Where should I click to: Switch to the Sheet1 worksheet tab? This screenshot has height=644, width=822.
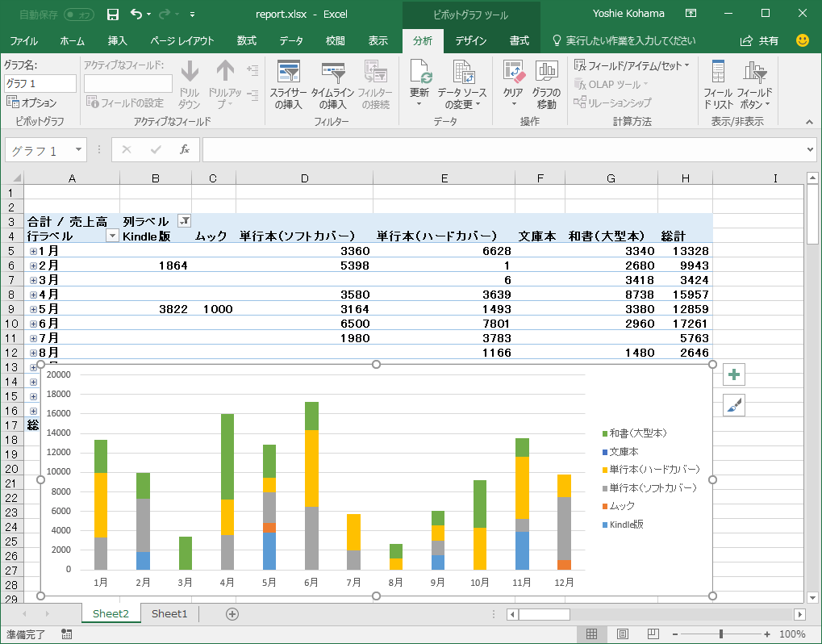click(169, 614)
